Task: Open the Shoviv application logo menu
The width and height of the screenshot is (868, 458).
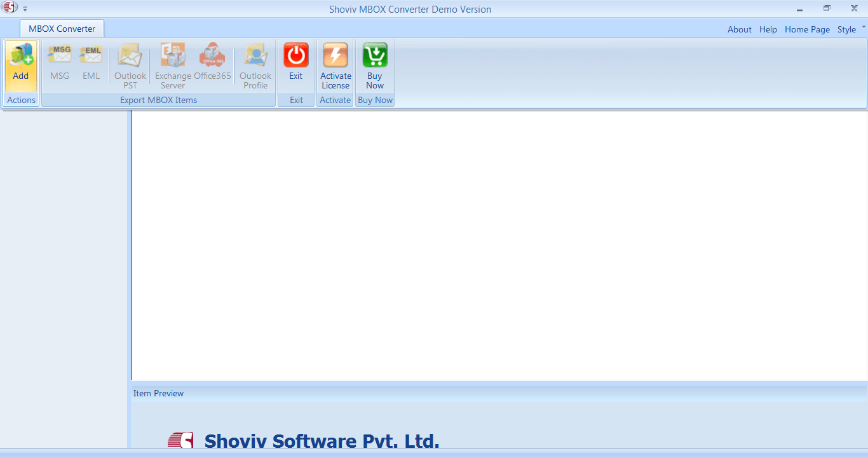Action: tap(10, 8)
